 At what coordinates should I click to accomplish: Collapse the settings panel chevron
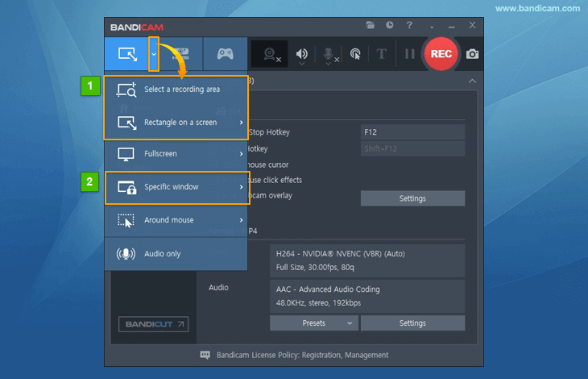coord(472,81)
